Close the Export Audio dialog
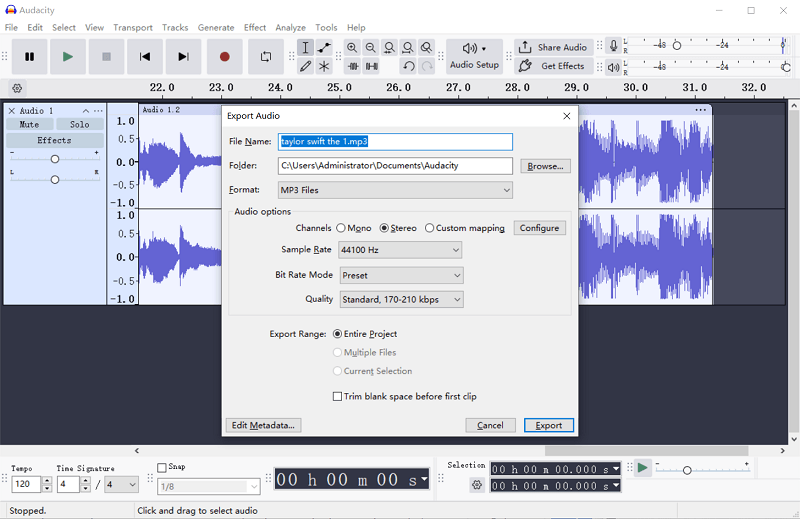This screenshot has width=800, height=519. [x=567, y=116]
